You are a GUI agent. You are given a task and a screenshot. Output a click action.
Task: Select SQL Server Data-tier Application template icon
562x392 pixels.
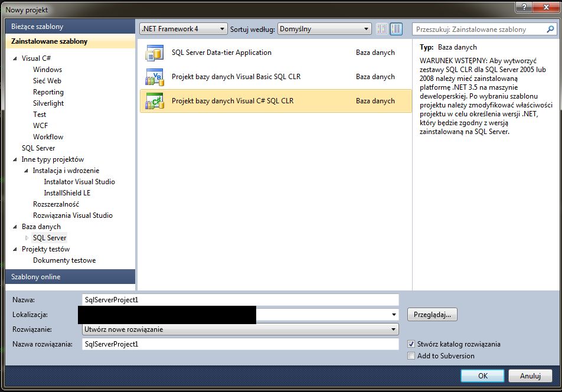click(155, 53)
